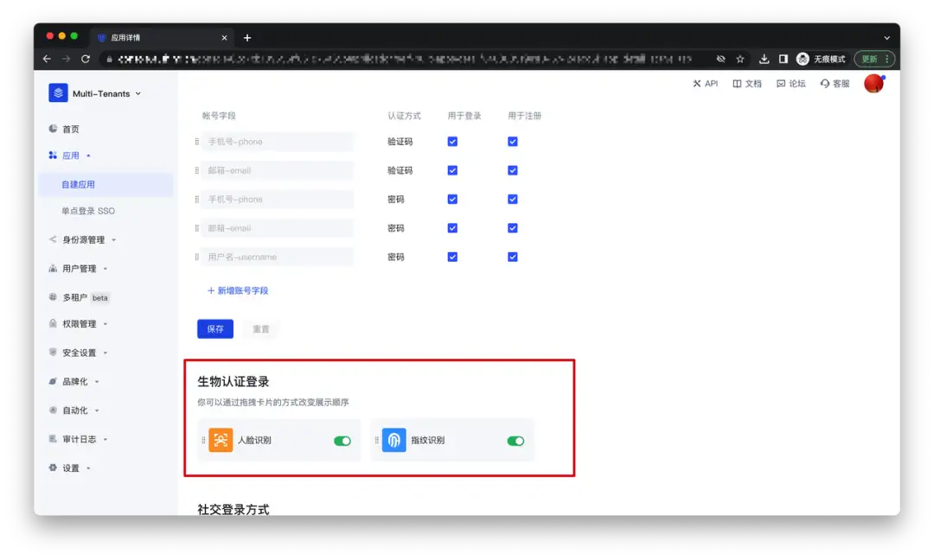
Task: Click the 重置 reset button
Action: (x=261, y=329)
